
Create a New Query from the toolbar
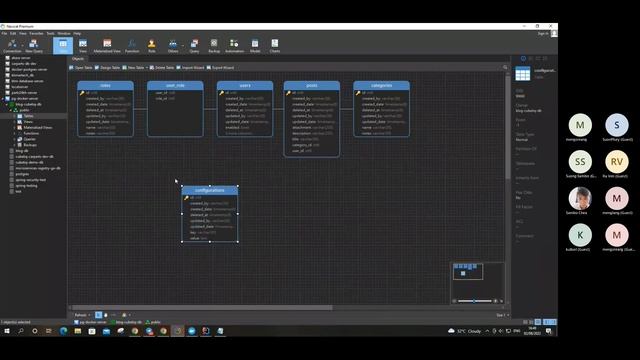pos(34,46)
